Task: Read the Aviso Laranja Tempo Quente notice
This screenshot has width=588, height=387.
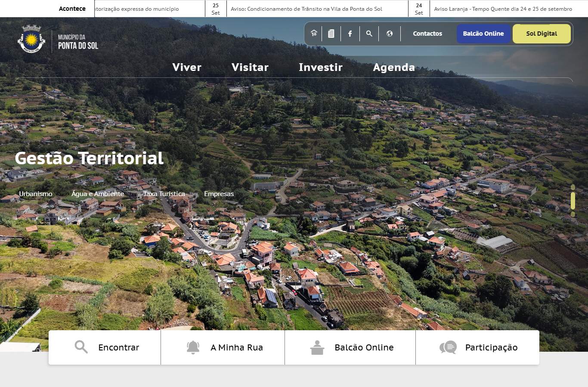Action: point(503,9)
